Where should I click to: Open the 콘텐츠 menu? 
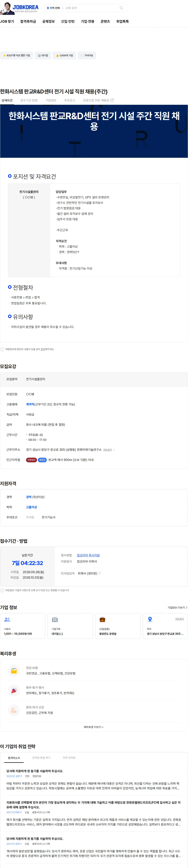pyautogui.click(x=105, y=21)
